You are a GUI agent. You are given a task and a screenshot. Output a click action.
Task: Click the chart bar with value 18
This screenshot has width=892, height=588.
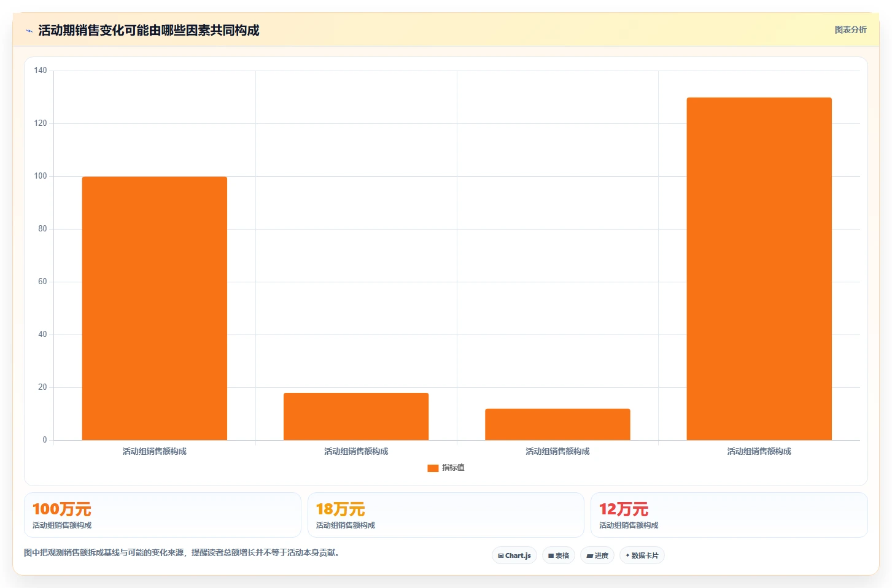[x=356, y=416]
